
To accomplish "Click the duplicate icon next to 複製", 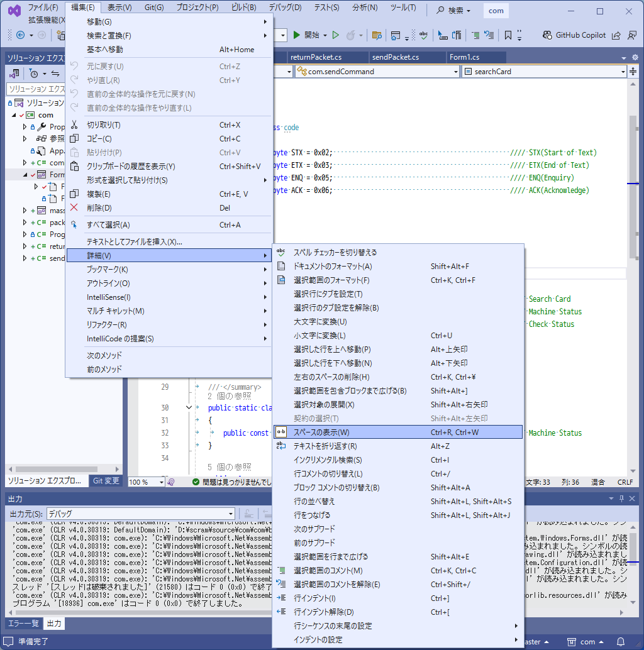I will point(74,194).
